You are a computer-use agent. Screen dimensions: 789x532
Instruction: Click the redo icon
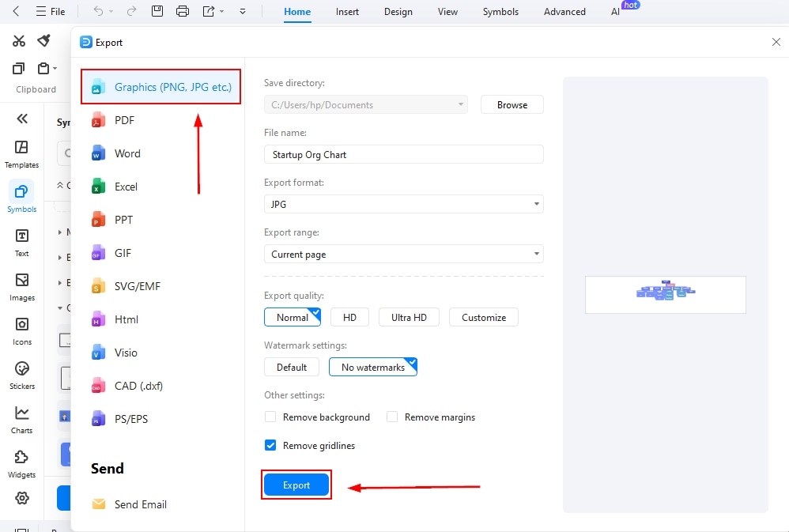coord(131,11)
